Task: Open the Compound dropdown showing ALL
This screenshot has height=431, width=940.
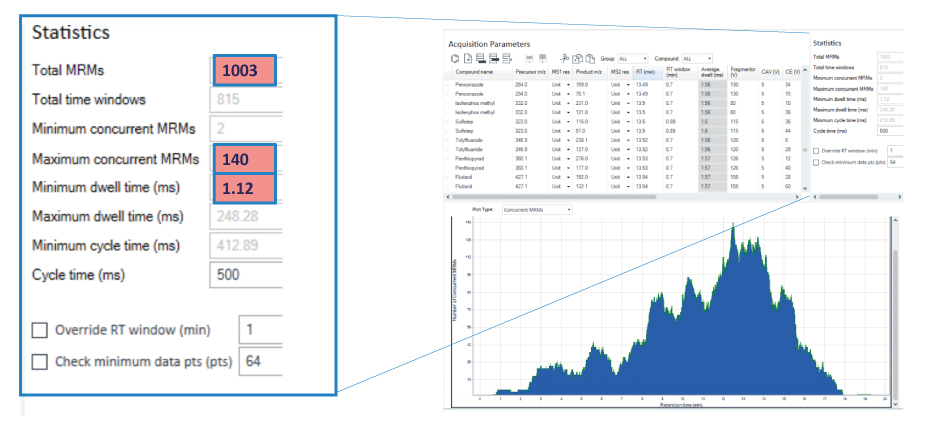Action: pos(697,59)
